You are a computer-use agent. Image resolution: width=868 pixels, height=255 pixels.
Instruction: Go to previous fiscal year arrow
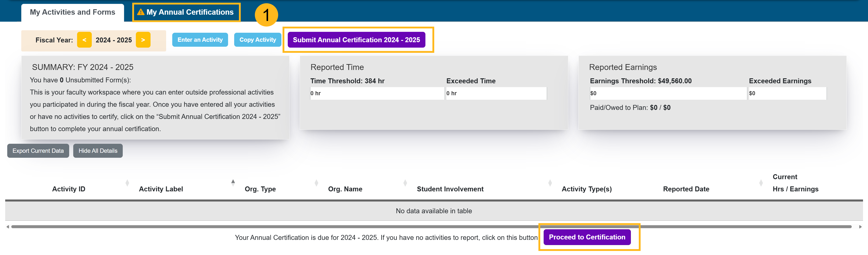(x=84, y=40)
